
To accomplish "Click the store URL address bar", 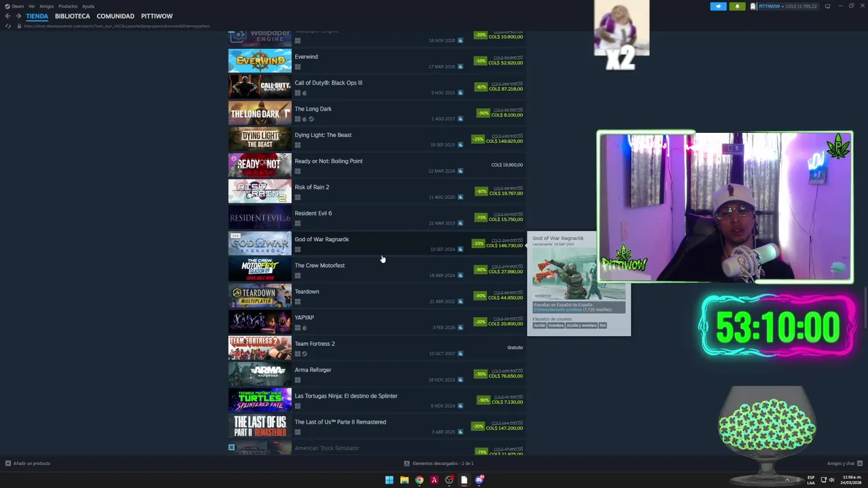I will (117, 26).
